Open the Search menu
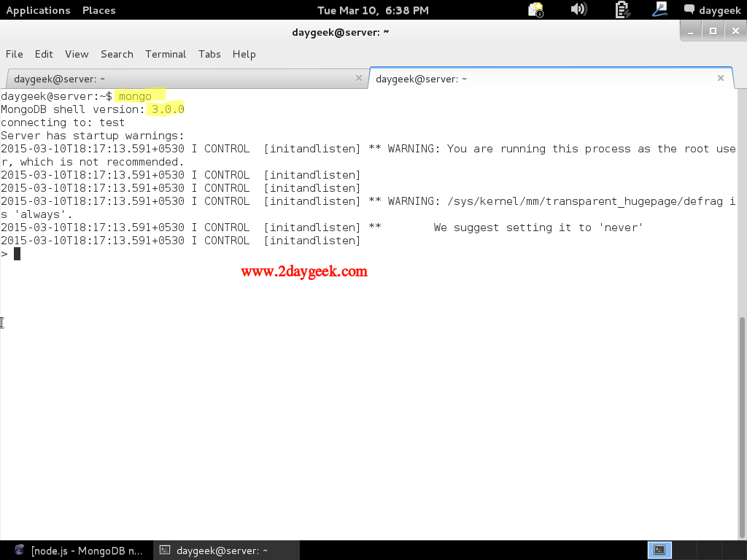 117,54
